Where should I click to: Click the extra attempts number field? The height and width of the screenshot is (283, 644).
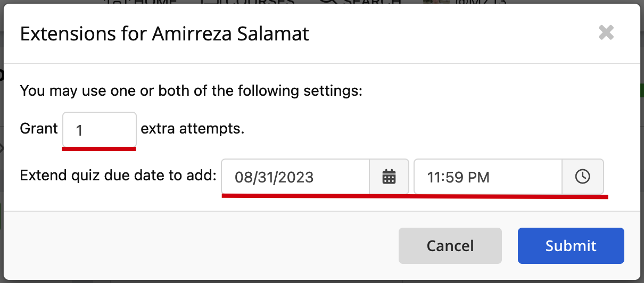pos(100,129)
